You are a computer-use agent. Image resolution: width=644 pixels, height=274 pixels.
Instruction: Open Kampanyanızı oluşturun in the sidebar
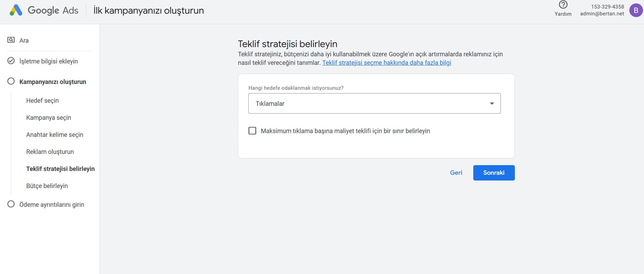click(52, 82)
